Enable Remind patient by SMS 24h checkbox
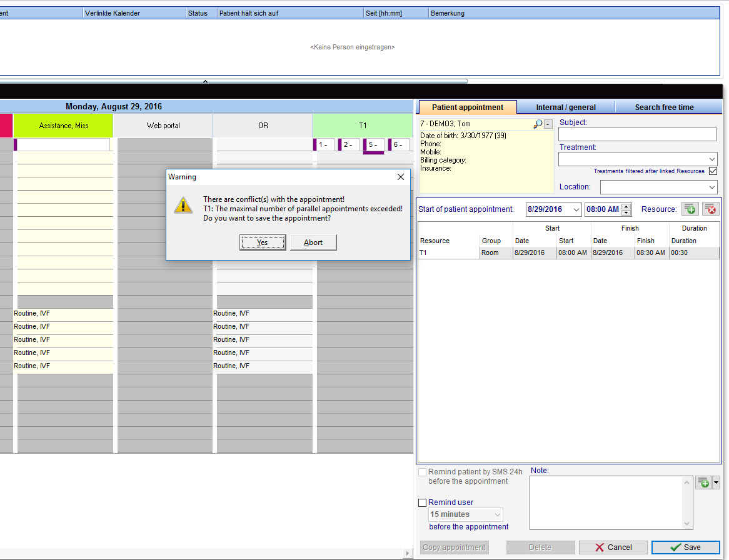Viewport: 729px width, 560px height. 423,472
